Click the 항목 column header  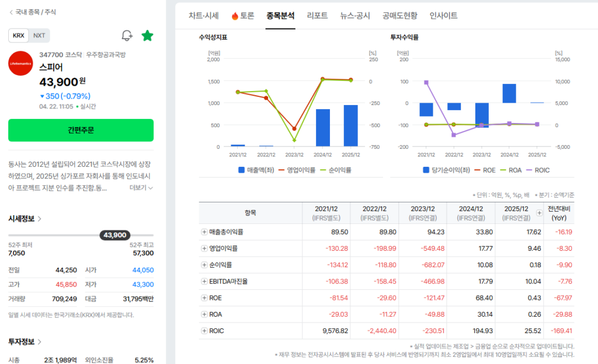click(250, 213)
